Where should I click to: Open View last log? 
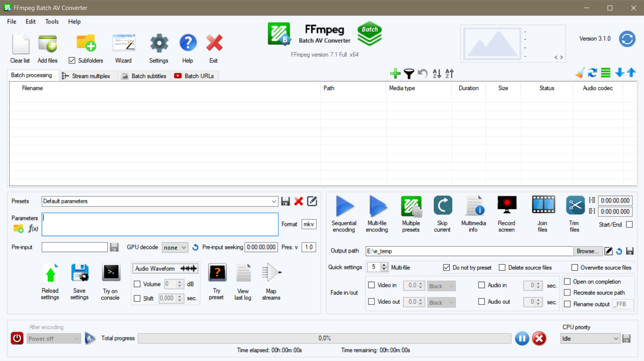tap(244, 273)
